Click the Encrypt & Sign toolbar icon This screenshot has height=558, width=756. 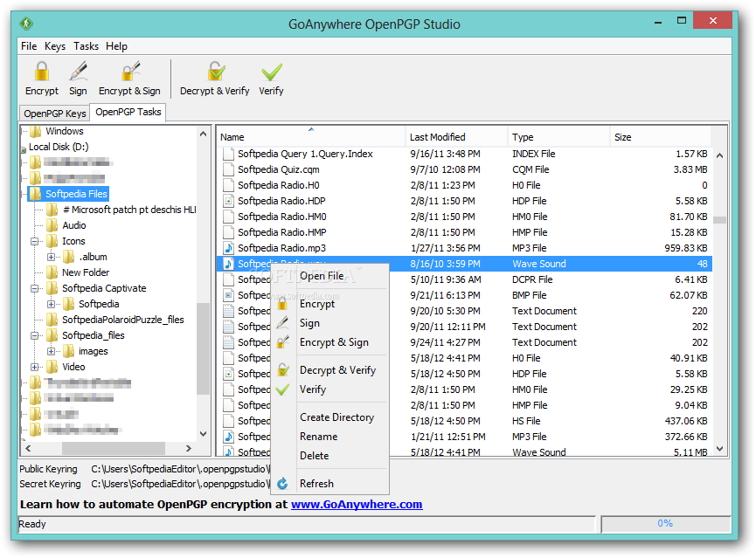pyautogui.click(x=130, y=72)
